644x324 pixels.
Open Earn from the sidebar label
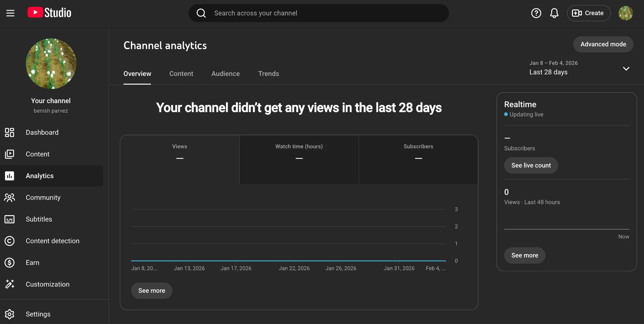point(32,263)
